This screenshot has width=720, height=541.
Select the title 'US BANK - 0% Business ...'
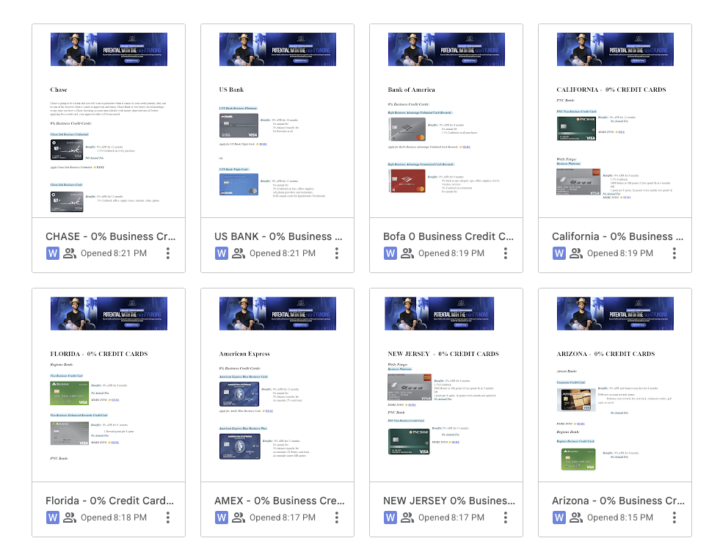(x=278, y=237)
